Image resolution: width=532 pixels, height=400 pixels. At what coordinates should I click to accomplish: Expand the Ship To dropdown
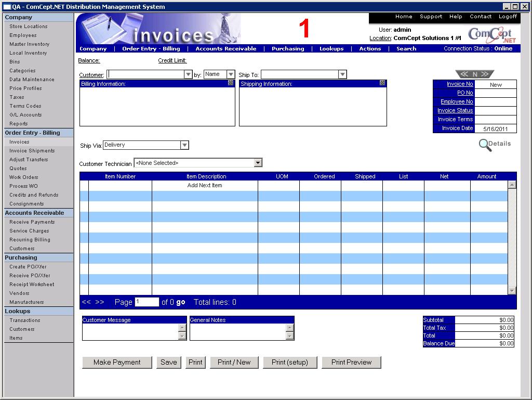(x=342, y=74)
